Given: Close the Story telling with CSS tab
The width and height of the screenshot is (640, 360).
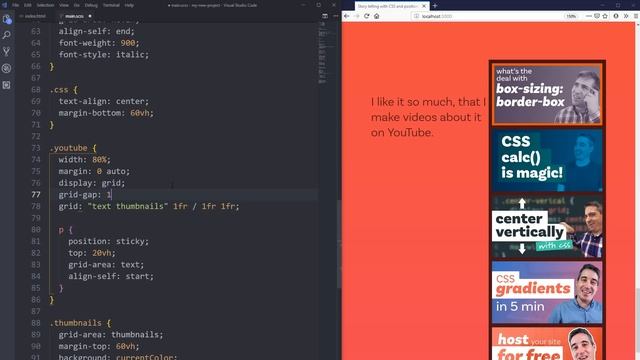Looking at the screenshot, I should [x=424, y=6].
